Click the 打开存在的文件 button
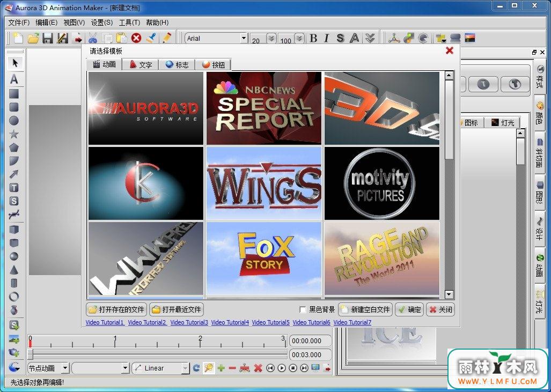 (x=116, y=309)
